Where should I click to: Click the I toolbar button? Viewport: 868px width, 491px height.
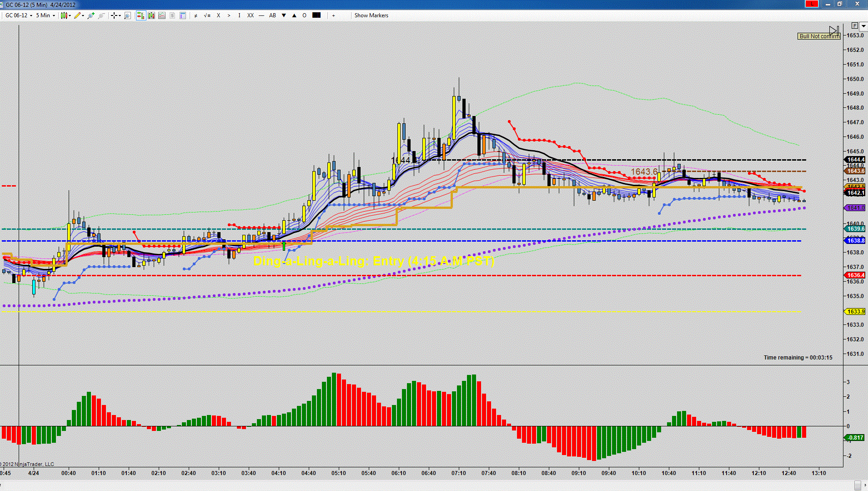pos(239,15)
